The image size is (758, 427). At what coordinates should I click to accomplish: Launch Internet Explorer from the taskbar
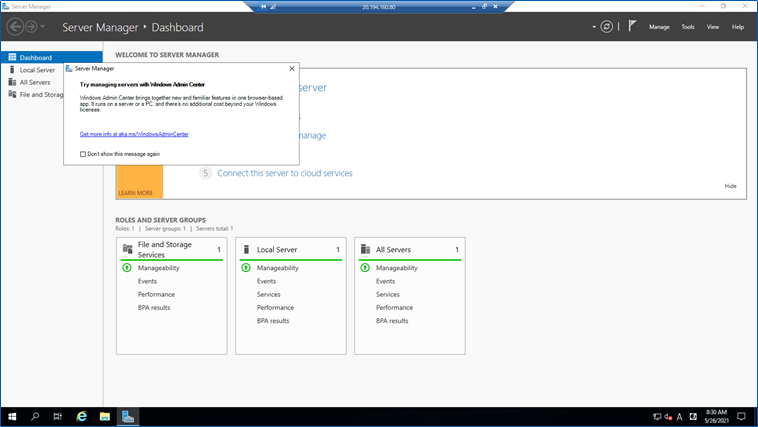pos(82,416)
